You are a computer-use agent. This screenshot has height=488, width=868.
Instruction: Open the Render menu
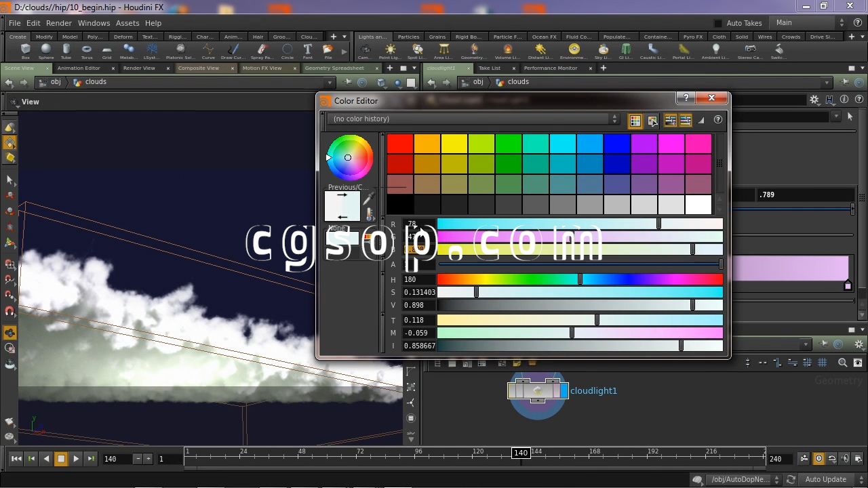tap(59, 23)
